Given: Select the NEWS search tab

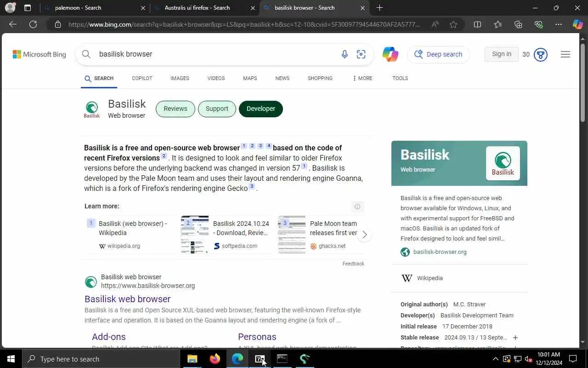Looking at the screenshot, I should [282, 78].
